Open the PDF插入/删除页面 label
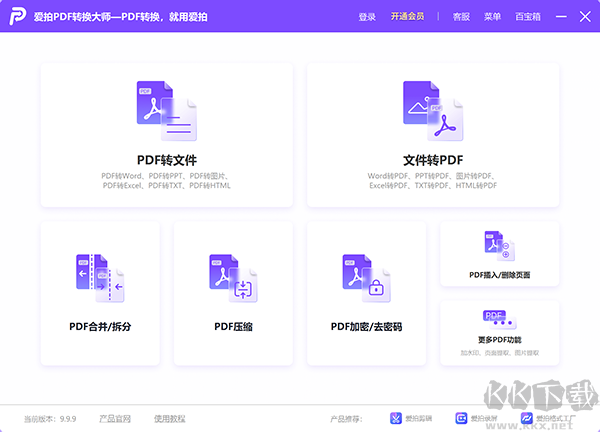Screen dimensions: 600x432 500,275
